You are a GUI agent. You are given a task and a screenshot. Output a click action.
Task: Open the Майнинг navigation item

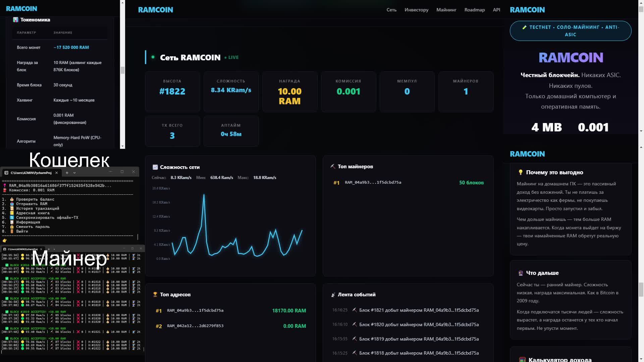[446, 10]
